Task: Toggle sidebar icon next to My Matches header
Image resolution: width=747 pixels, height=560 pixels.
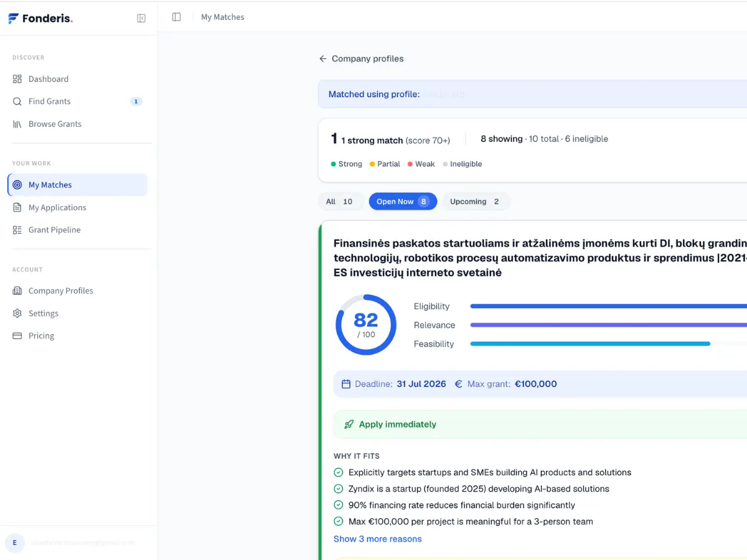Action: click(x=176, y=17)
